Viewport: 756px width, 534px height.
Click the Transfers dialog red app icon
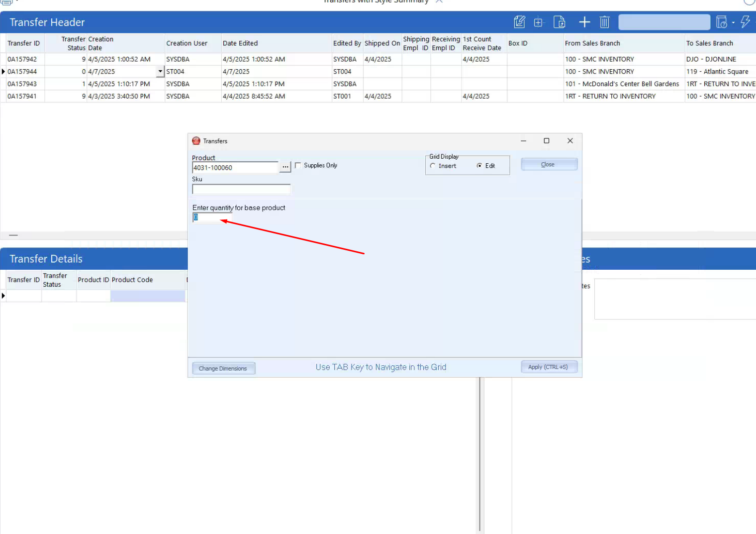tap(196, 141)
